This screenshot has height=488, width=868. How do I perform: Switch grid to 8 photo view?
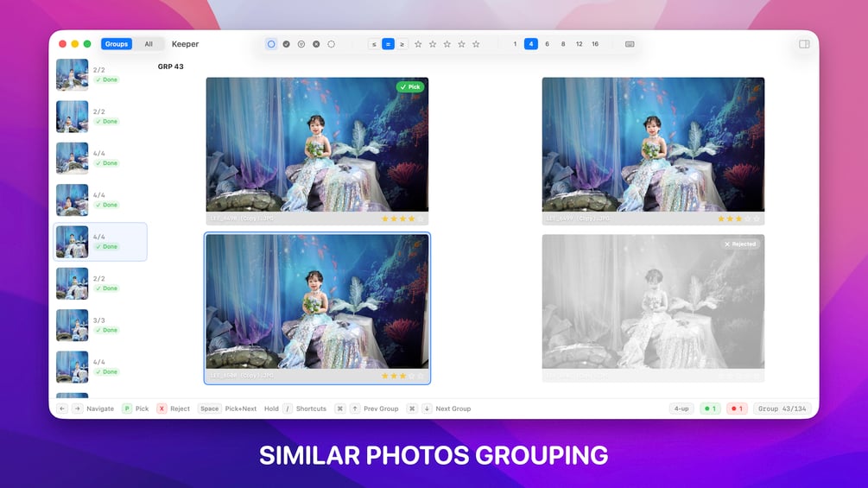[x=563, y=44]
